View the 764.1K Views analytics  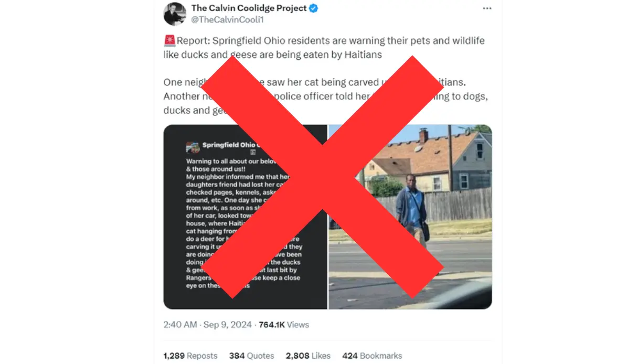pyautogui.click(x=284, y=325)
